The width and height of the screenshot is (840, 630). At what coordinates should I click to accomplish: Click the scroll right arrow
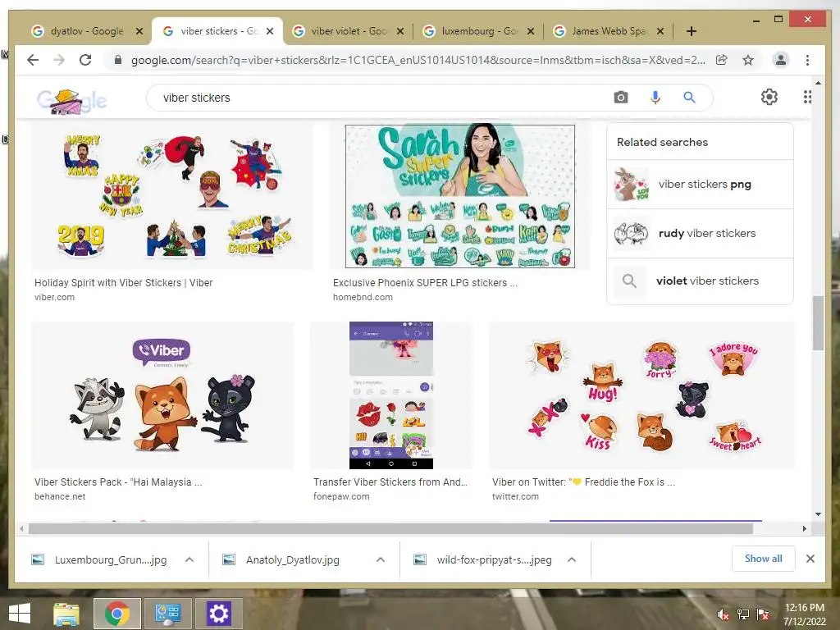804,529
